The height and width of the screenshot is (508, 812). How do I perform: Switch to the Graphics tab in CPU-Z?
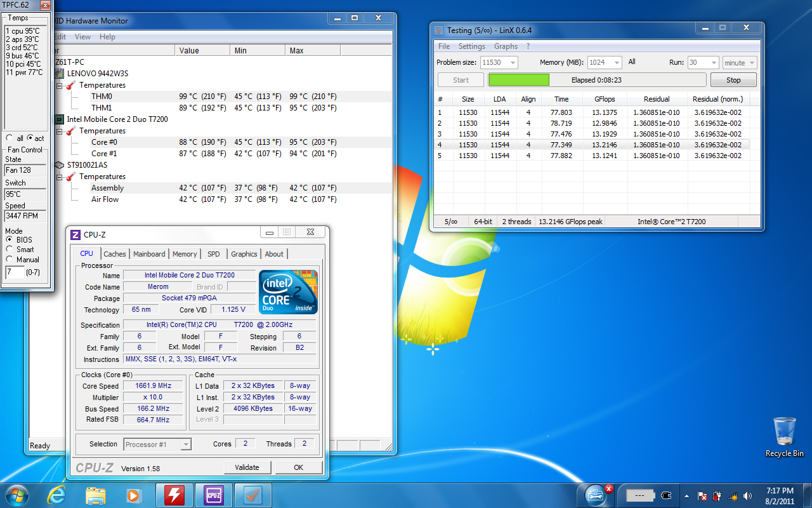point(244,254)
